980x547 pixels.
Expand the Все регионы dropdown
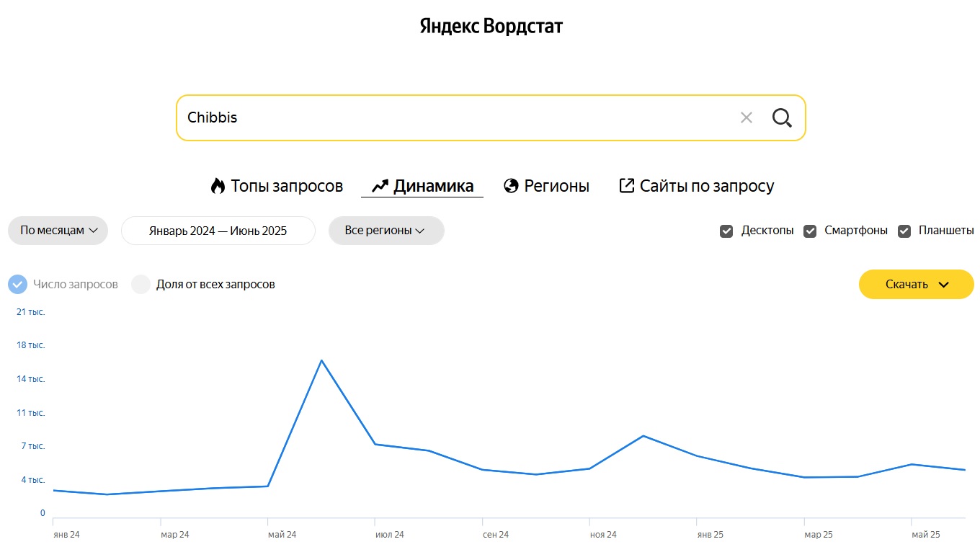(x=386, y=231)
